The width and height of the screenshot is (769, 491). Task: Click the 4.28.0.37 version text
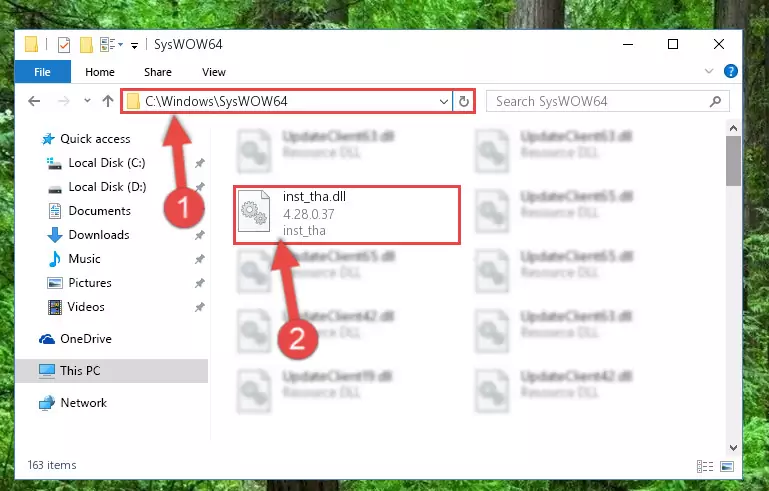coord(309,214)
